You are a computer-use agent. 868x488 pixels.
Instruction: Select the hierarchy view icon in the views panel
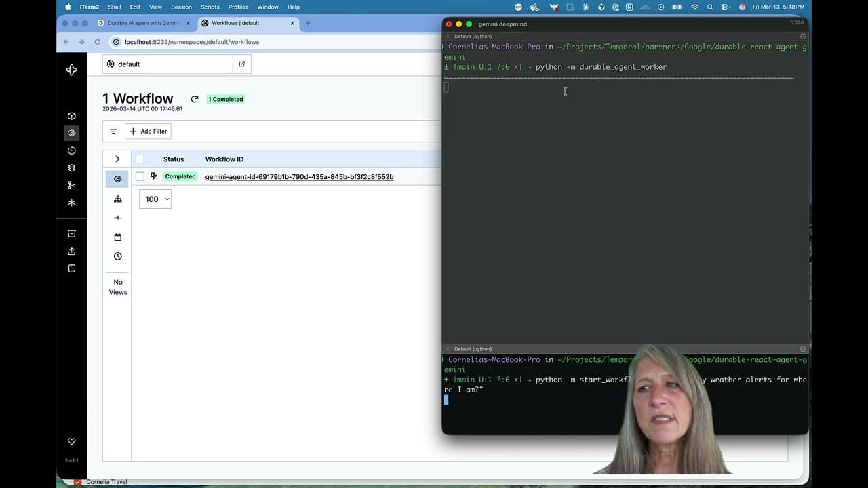click(x=118, y=199)
